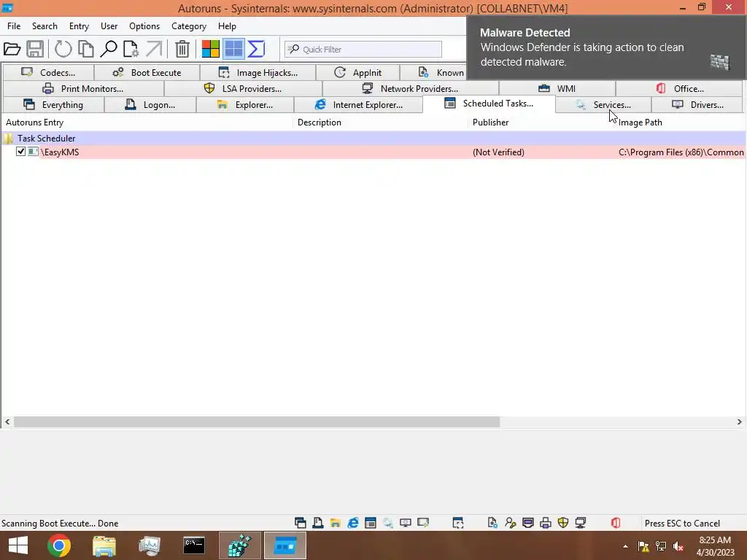Open the User menu

coord(109,26)
